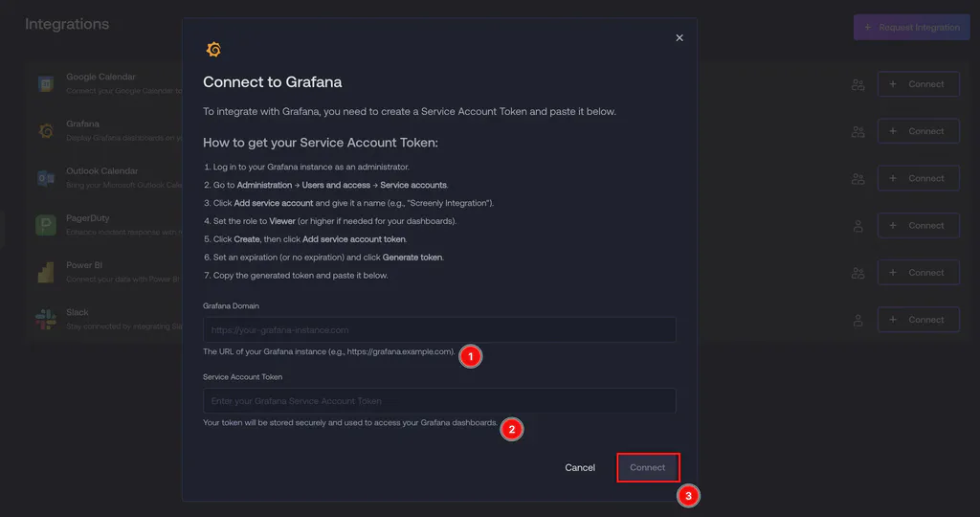
Task: Click the Grafana logo in dialog header
Action: pyautogui.click(x=213, y=50)
